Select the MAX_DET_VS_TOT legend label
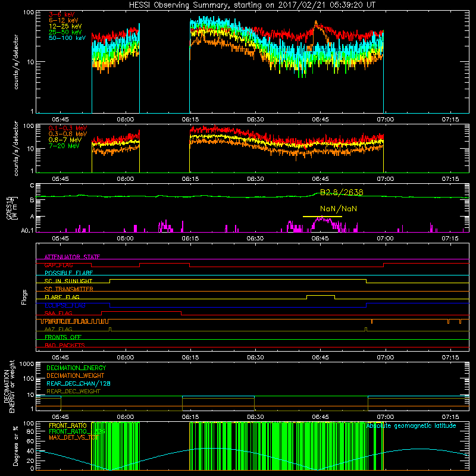The image size is (476, 476). [73, 437]
